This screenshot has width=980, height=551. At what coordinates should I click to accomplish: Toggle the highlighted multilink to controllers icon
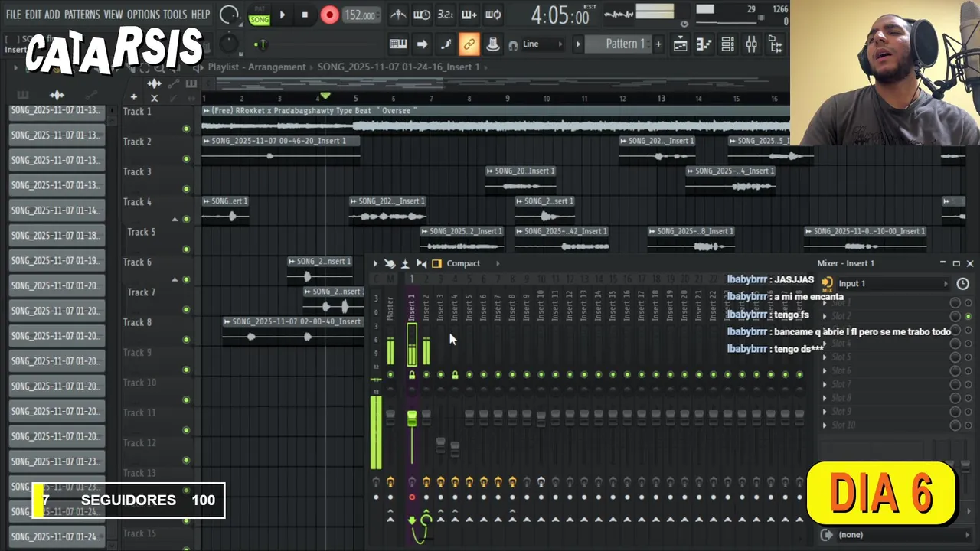coord(469,44)
